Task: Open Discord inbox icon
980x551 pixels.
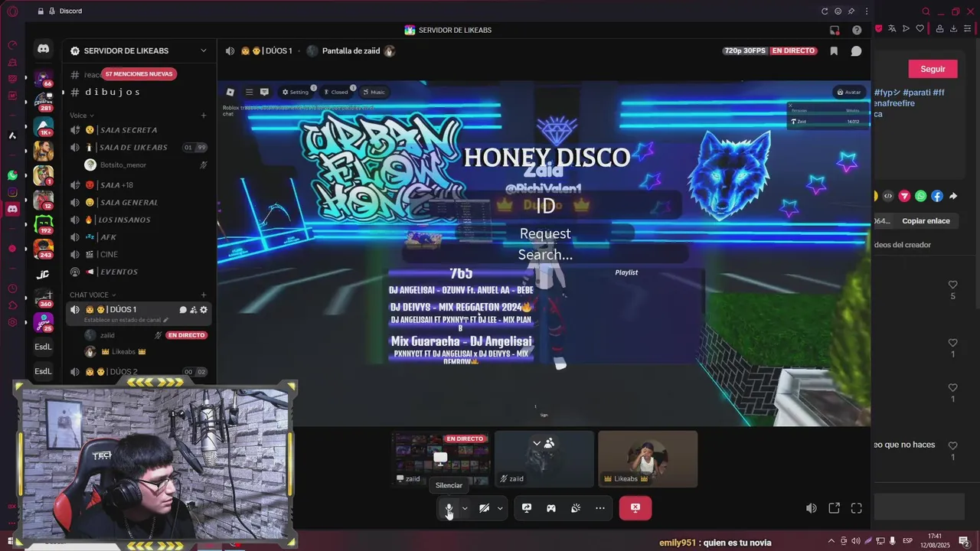Action: point(835,30)
